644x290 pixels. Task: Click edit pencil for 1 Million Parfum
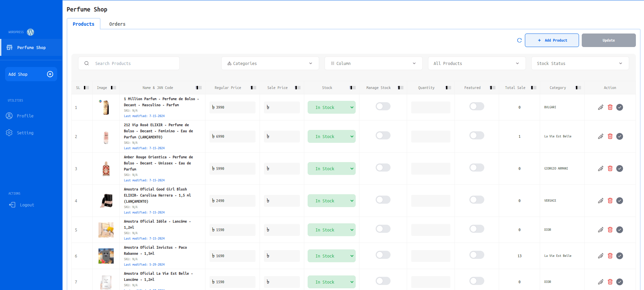[600, 107]
